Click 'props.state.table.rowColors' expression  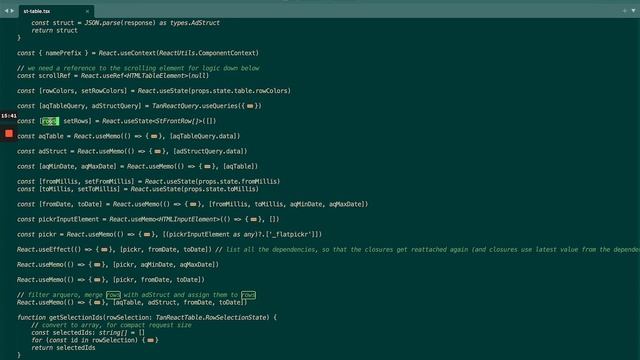(x=239, y=91)
